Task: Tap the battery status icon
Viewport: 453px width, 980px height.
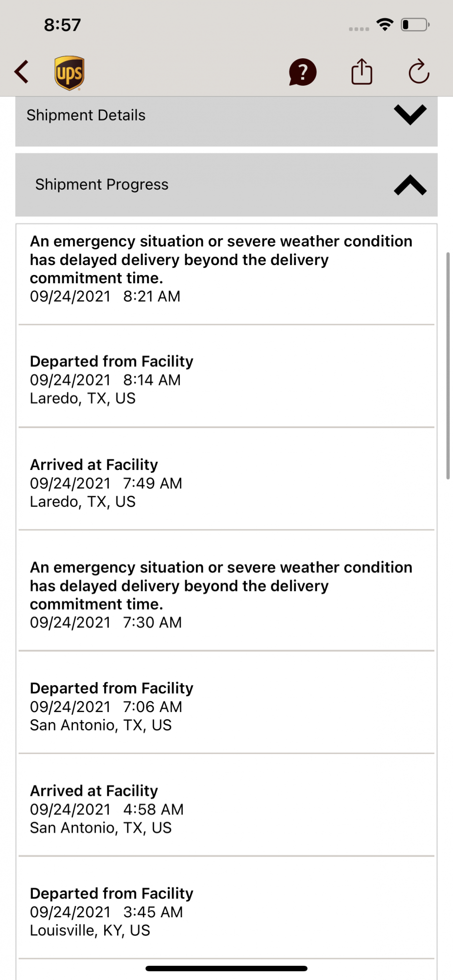Action: [x=415, y=24]
